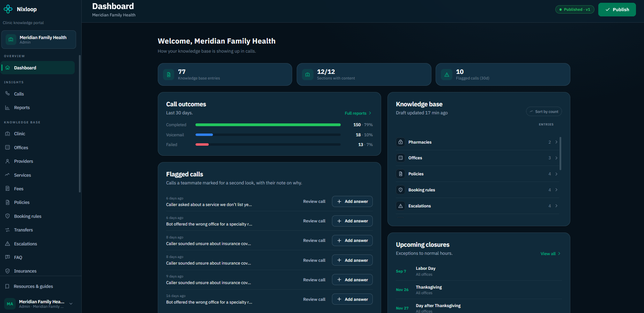Expand the Pharmacies row chevron
Viewport: 644px width, 313px height.
(556, 142)
